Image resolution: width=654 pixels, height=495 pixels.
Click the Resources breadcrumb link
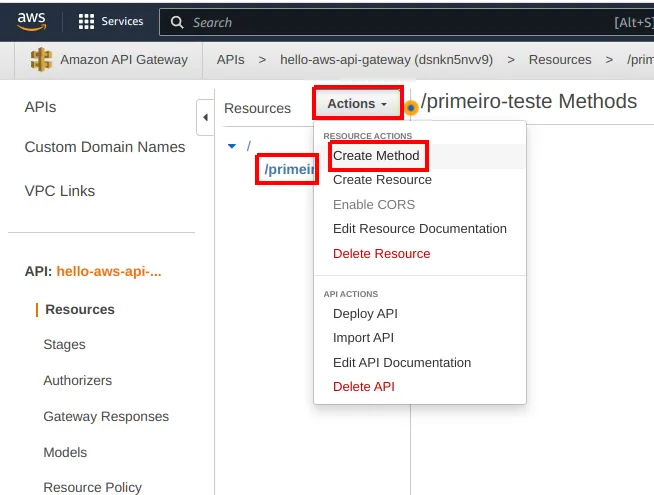(560, 60)
